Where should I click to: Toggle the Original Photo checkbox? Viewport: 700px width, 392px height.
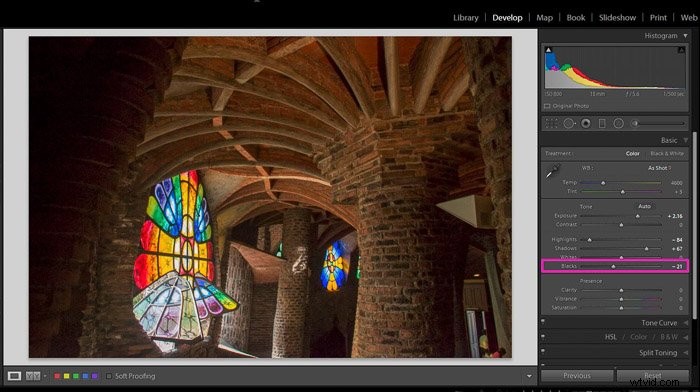click(x=547, y=106)
